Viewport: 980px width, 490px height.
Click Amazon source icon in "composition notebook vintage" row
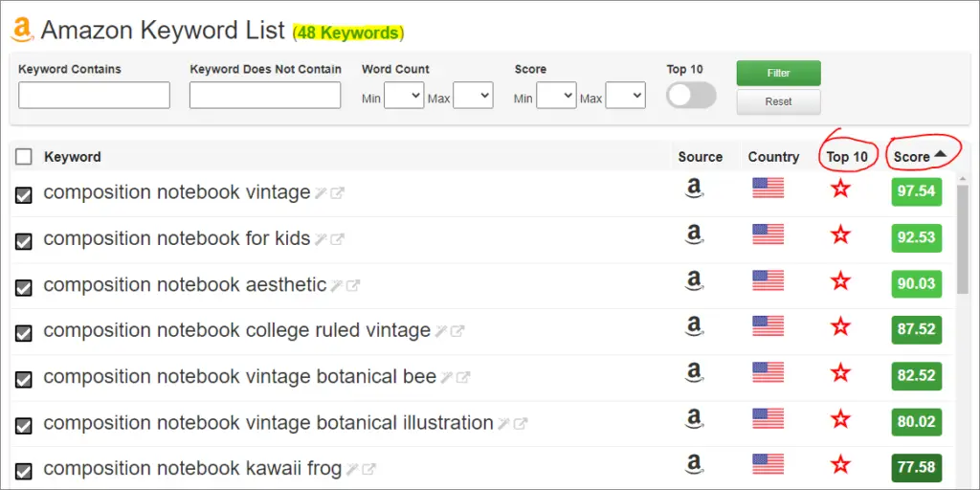694,189
